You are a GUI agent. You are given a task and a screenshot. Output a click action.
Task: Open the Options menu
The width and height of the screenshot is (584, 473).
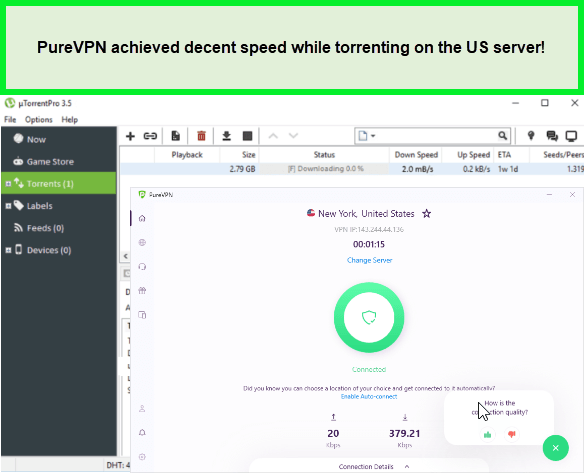click(x=39, y=120)
